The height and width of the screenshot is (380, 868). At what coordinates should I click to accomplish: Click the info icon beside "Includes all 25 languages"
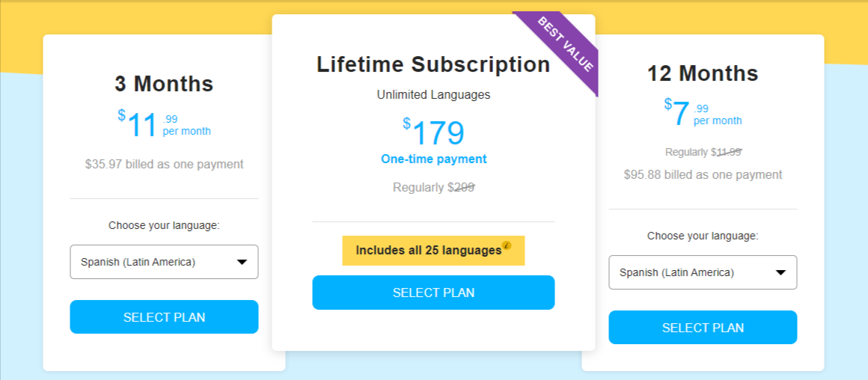(507, 245)
